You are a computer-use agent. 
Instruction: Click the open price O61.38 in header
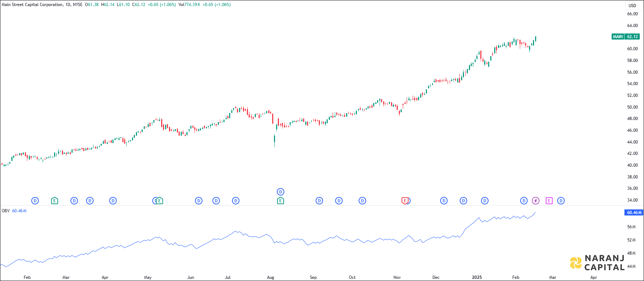coord(92,5)
